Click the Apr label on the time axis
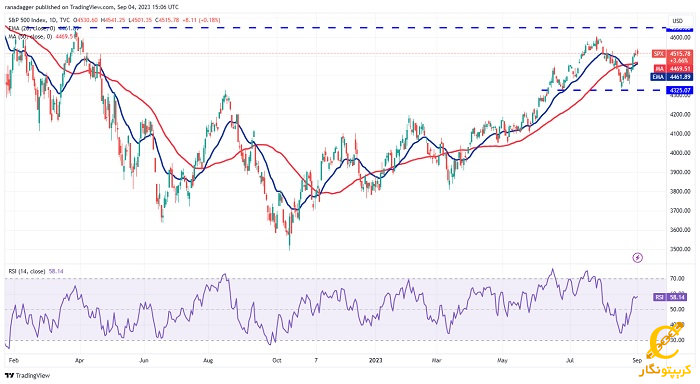The height and width of the screenshot is (384, 700). (x=79, y=360)
